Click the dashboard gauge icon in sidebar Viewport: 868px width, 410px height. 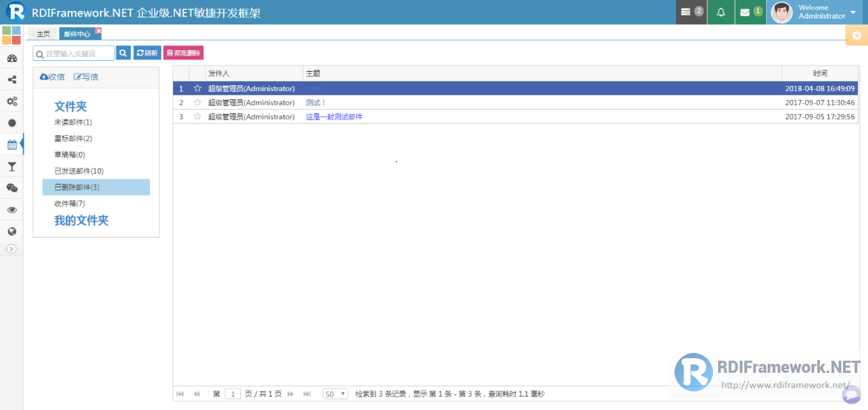coord(12,58)
